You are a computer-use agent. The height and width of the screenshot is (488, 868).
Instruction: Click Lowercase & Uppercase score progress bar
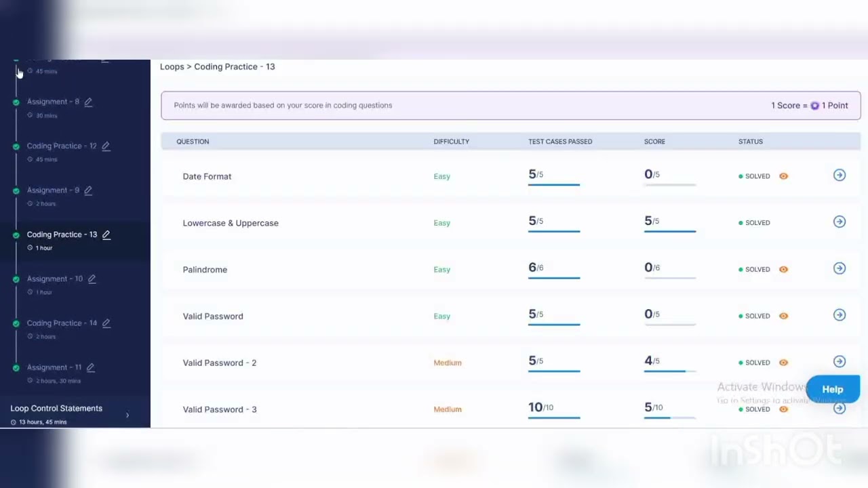[x=670, y=231]
